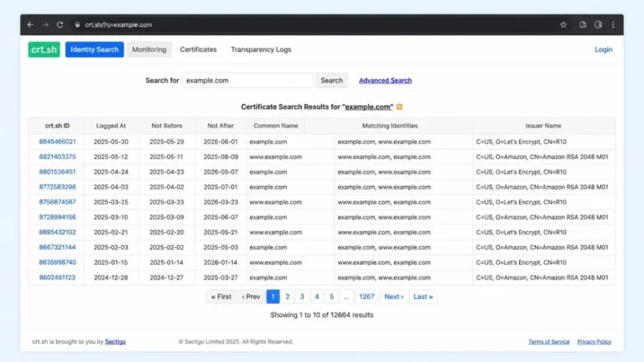644x362 pixels.
Task: Open certificate ID 8845466021
Action: point(58,142)
